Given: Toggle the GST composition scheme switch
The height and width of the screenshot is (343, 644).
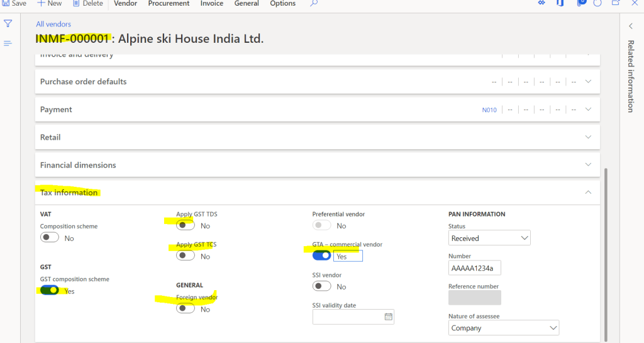Looking at the screenshot, I should [x=50, y=290].
